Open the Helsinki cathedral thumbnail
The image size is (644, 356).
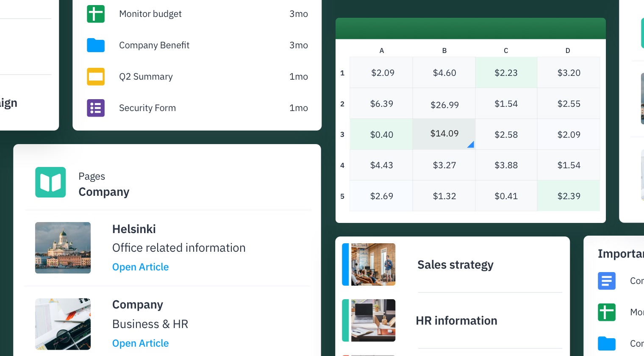pyautogui.click(x=63, y=248)
